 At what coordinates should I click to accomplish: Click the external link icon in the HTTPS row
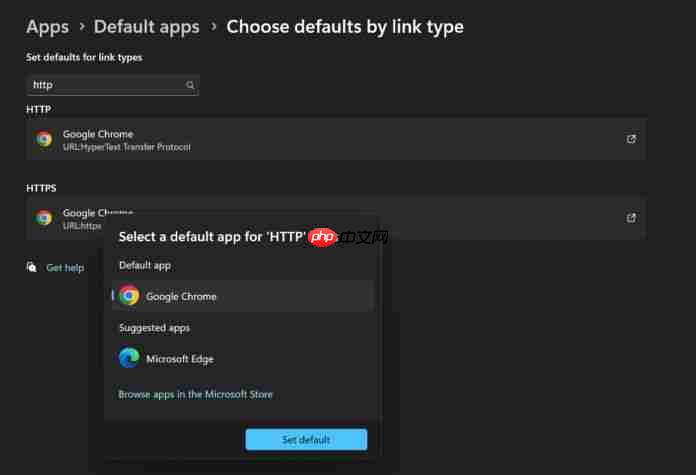(631, 218)
